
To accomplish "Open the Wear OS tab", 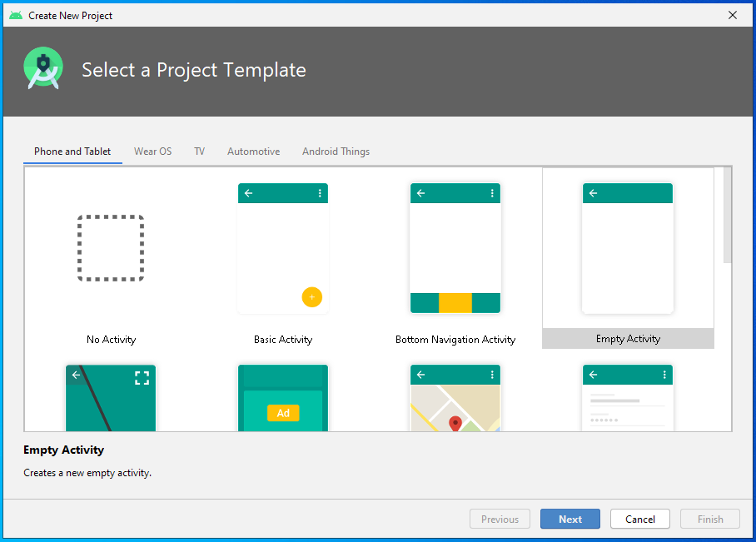I will (152, 152).
